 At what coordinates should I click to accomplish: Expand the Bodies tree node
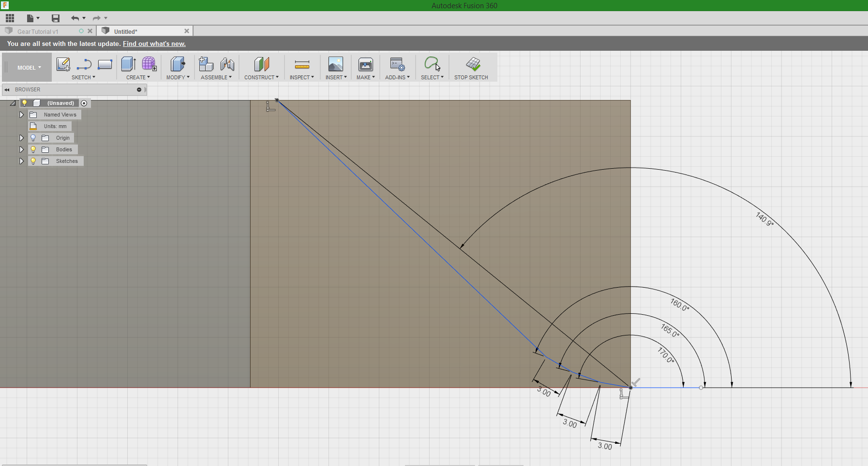pyautogui.click(x=21, y=149)
